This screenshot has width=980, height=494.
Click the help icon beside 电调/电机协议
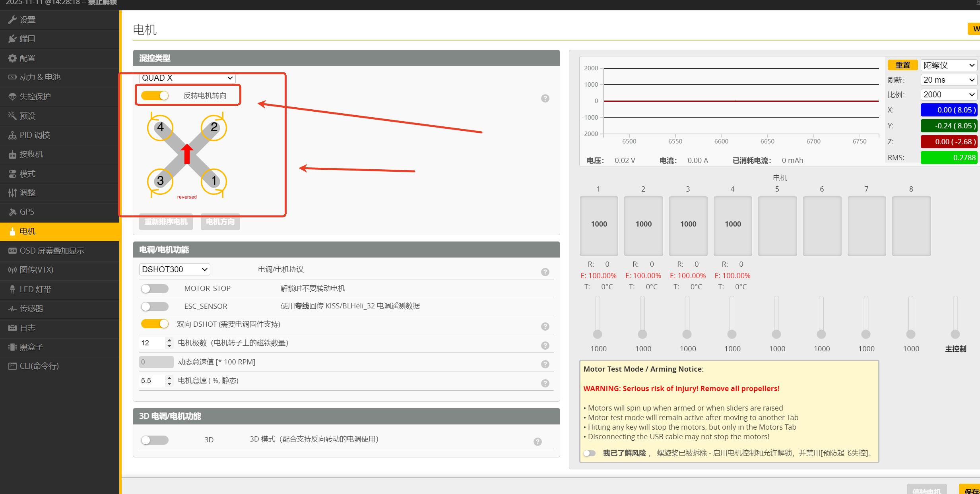coord(545,272)
